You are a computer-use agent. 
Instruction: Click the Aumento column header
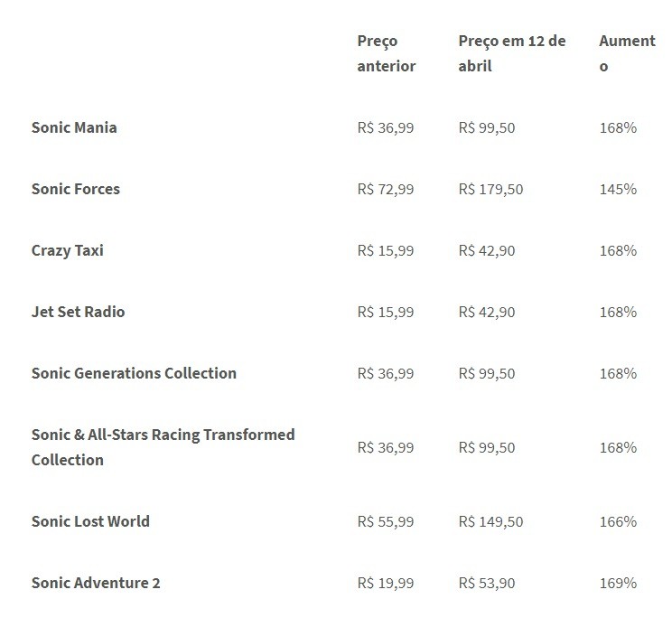pyautogui.click(x=627, y=53)
